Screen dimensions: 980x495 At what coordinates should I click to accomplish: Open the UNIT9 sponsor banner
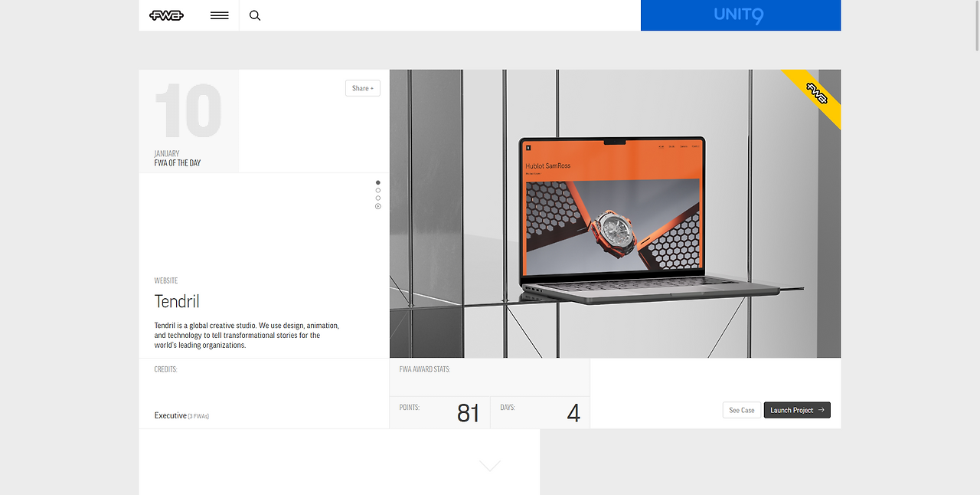click(x=740, y=15)
